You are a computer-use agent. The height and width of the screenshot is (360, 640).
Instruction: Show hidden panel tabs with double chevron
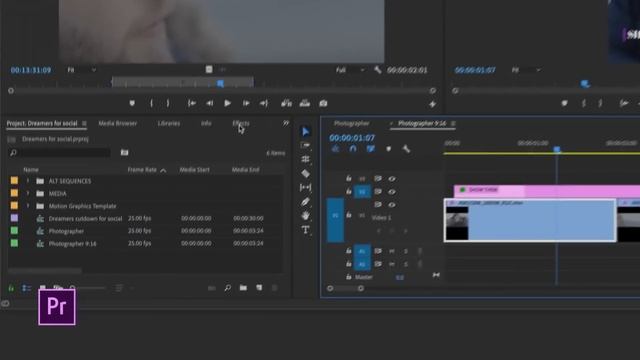pyautogui.click(x=286, y=123)
